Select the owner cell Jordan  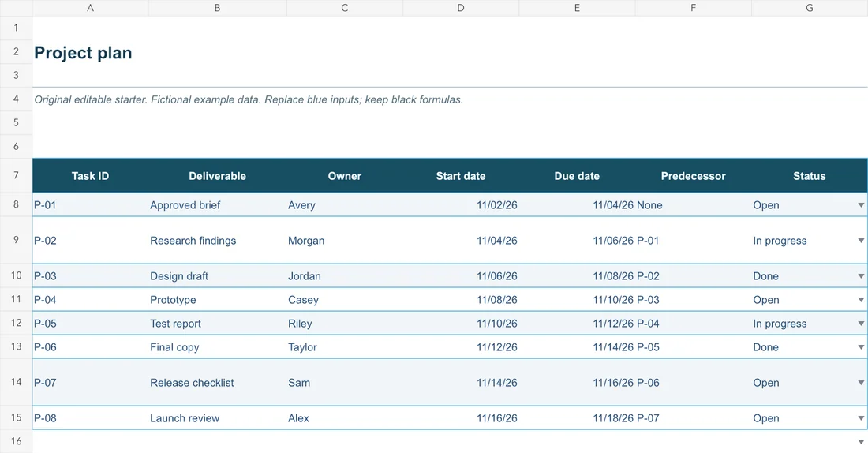[345, 275]
